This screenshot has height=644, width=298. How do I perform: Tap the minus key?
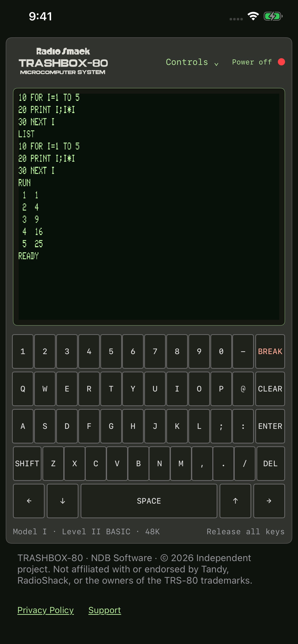pyautogui.click(x=243, y=351)
